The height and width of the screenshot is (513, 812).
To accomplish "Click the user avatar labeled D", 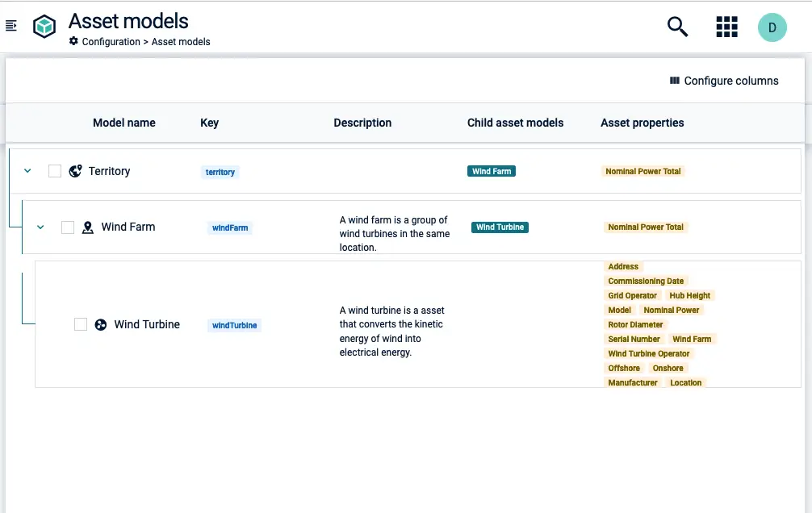I will [x=772, y=27].
